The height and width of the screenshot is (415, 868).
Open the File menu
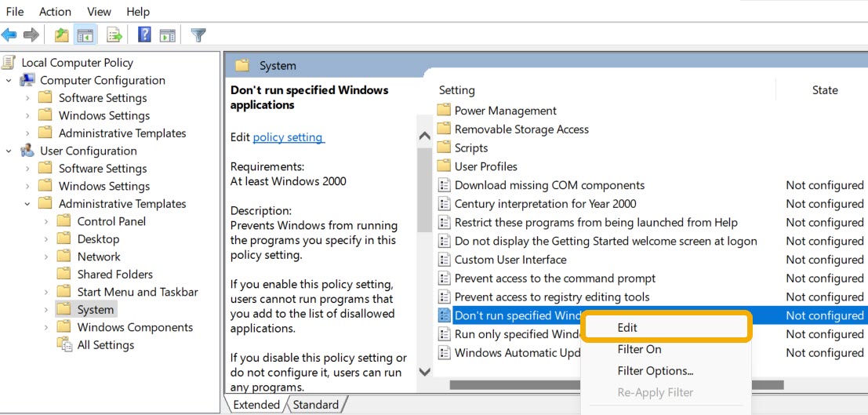coord(15,11)
